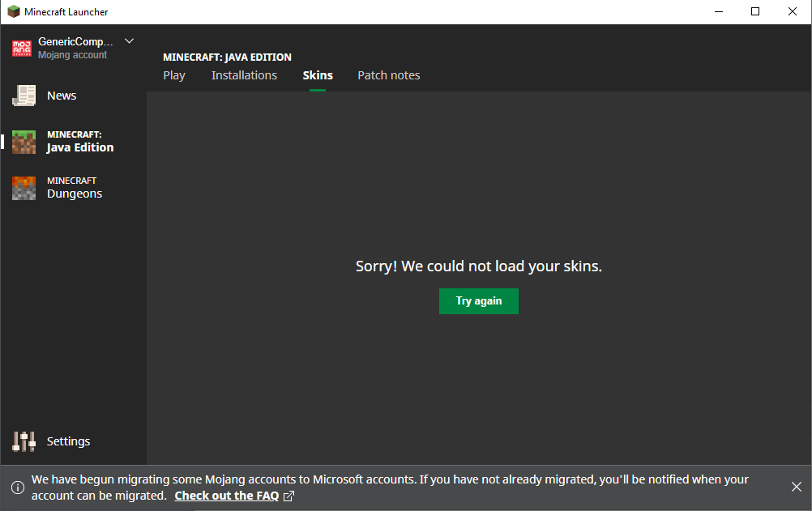Minimize the Minecraft Launcher window
Viewport: 812px width, 511px height.
tap(719, 11)
